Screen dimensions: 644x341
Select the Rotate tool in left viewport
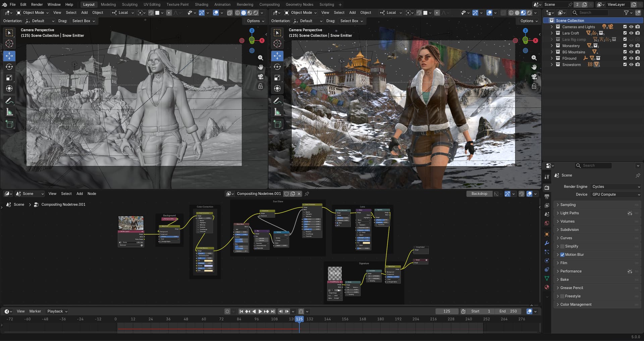9,67
